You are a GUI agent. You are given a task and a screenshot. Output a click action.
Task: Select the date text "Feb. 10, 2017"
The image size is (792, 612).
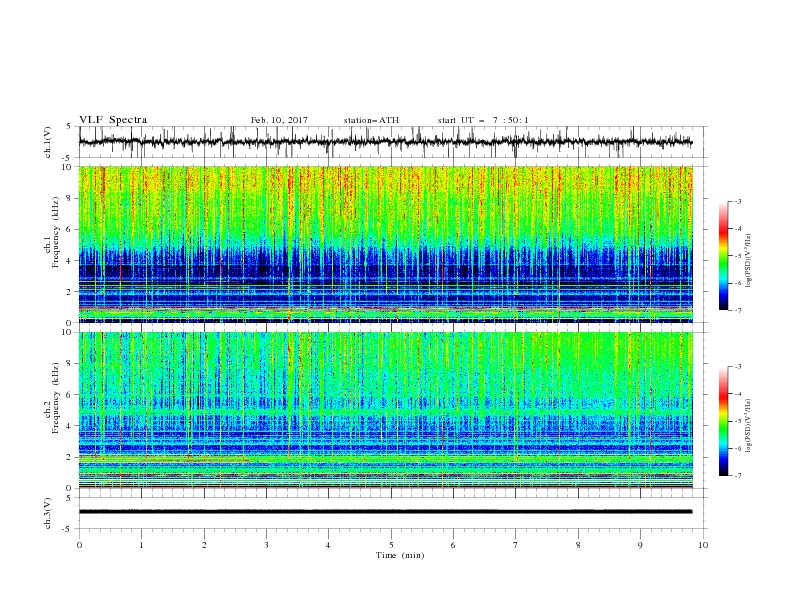[279, 120]
